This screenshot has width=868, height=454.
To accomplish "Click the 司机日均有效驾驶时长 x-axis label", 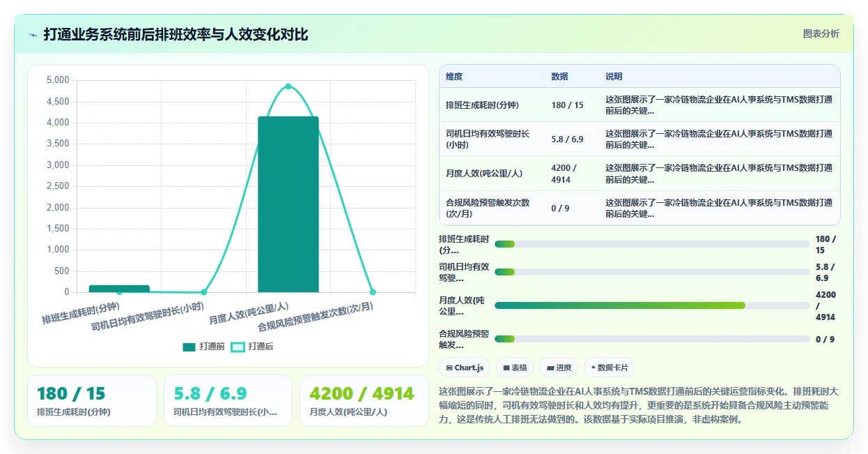I will point(149,317).
